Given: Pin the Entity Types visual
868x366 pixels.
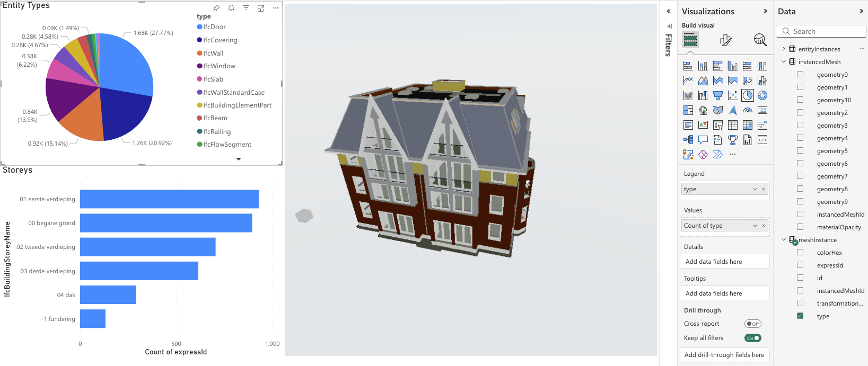Looking at the screenshot, I should (216, 8).
